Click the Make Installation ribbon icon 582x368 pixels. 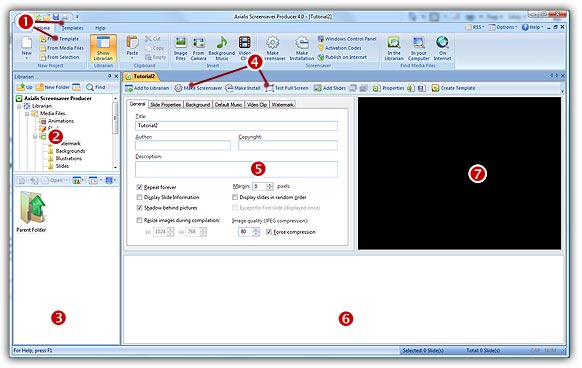302,48
